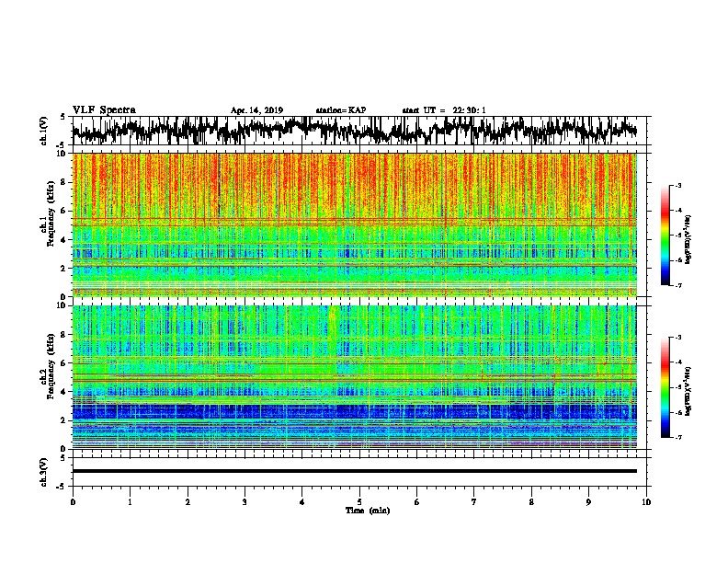Screen dimensions: 728x563
Task: Click the time axis tick label "2"
Action: click(x=188, y=502)
